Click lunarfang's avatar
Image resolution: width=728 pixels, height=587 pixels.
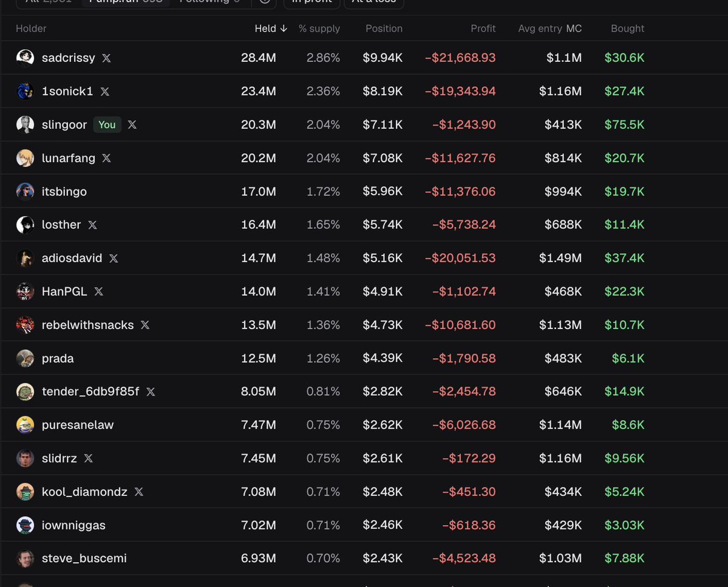(25, 158)
